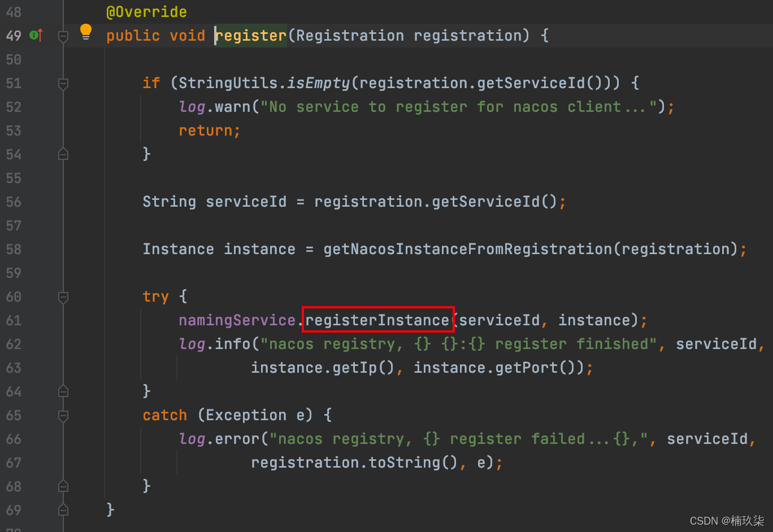Click the "register finished" string literal
773x532 pixels.
click(459, 344)
